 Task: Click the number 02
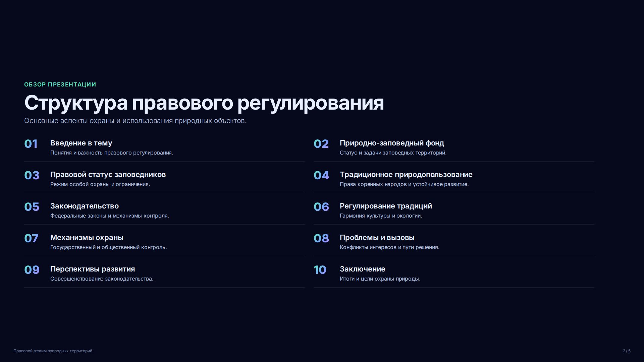click(321, 144)
